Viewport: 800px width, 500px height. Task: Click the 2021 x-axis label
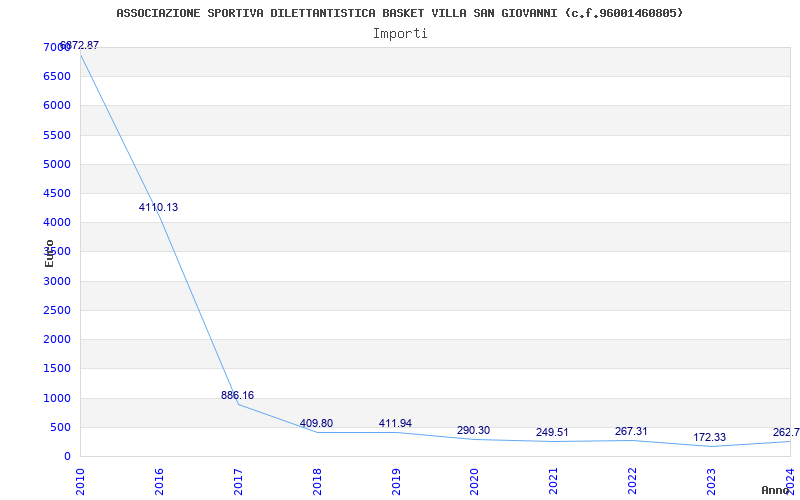pyautogui.click(x=554, y=481)
